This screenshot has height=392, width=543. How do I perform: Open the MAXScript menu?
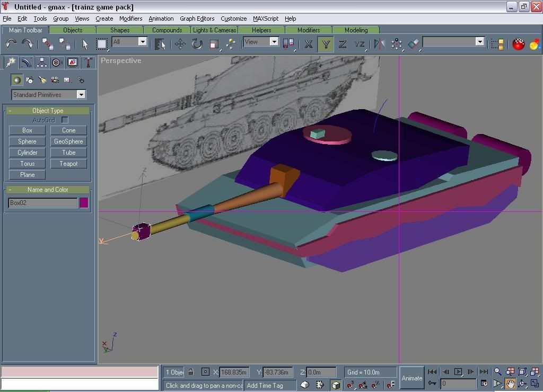(x=266, y=19)
